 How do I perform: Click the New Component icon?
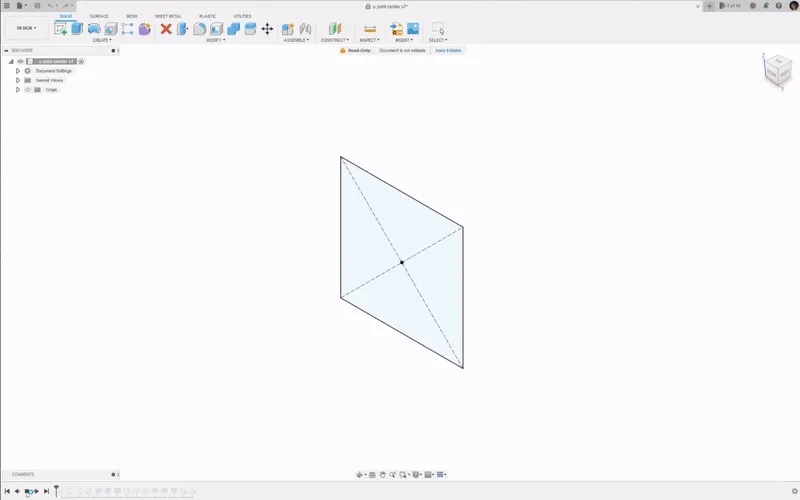[x=288, y=29]
